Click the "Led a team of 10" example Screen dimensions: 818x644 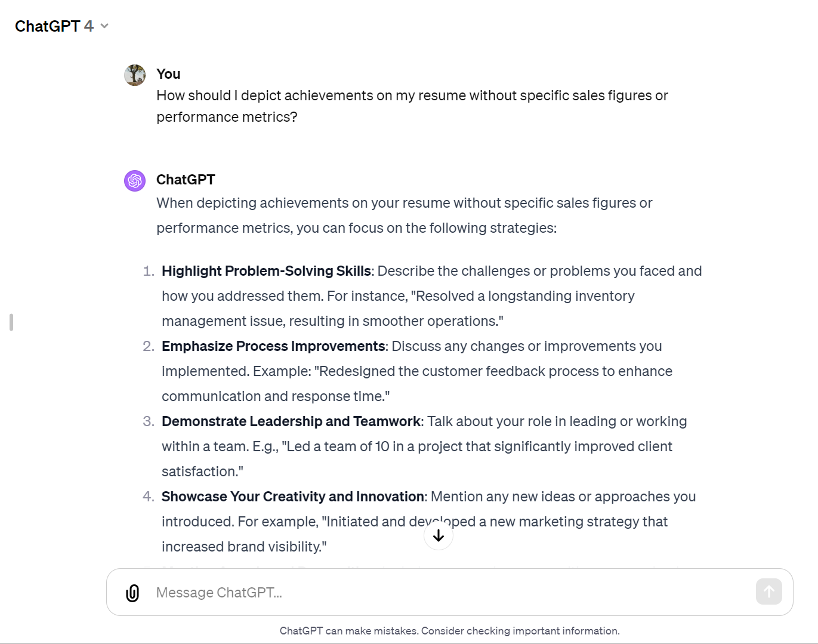click(477, 446)
